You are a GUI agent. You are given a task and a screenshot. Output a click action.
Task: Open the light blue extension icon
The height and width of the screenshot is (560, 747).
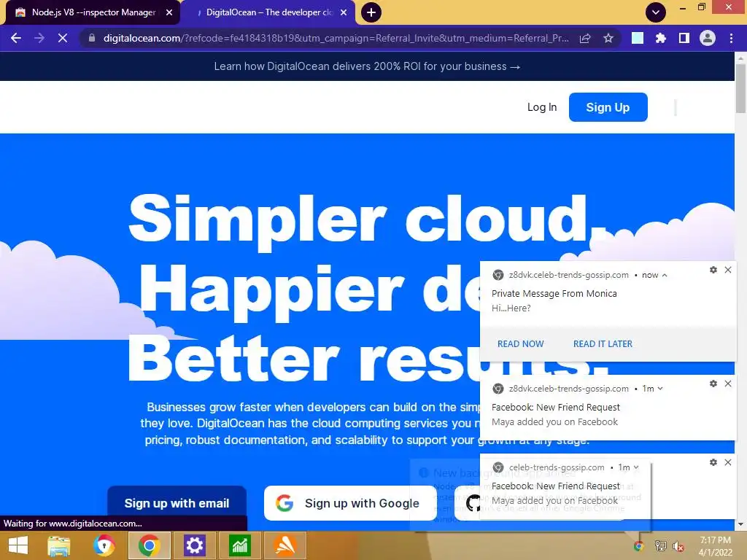[637, 38]
